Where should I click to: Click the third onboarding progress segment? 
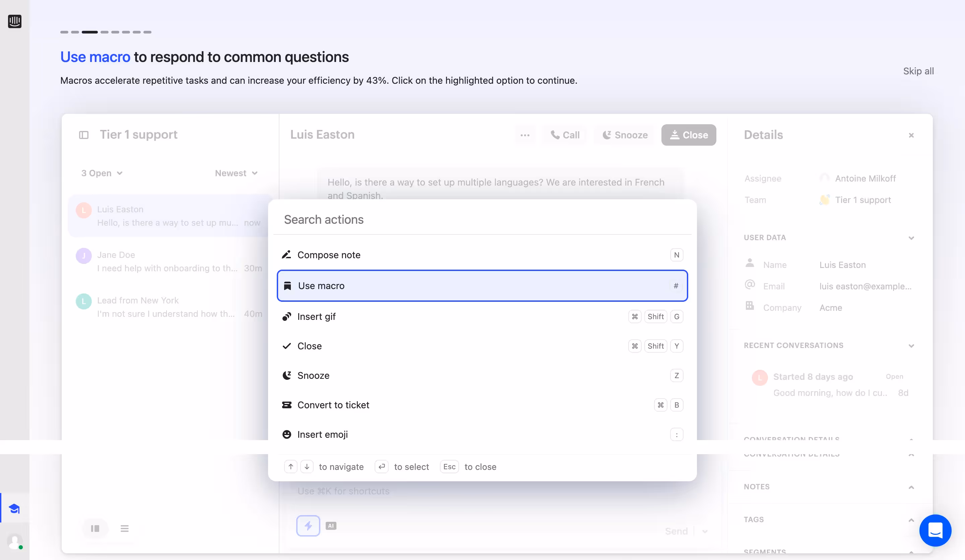(x=89, y=32)
